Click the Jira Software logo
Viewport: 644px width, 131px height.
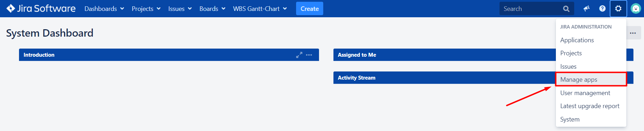[41, 8]
